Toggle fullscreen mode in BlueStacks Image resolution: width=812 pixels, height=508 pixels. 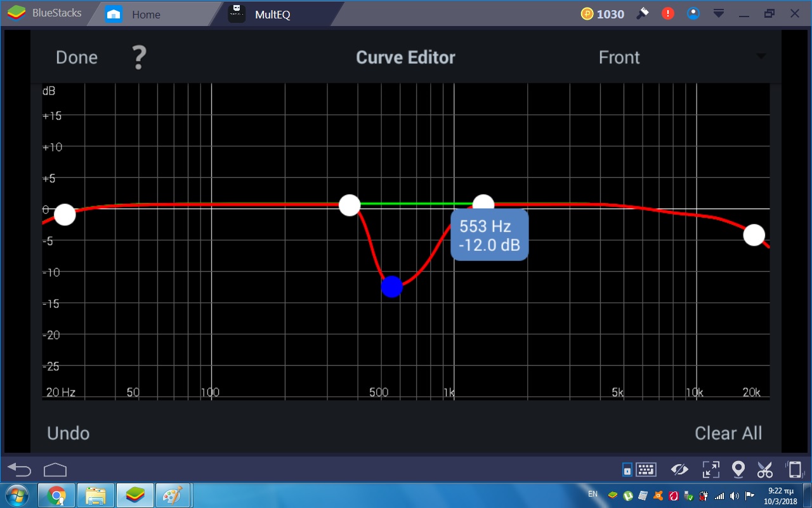tap(710, 470)
